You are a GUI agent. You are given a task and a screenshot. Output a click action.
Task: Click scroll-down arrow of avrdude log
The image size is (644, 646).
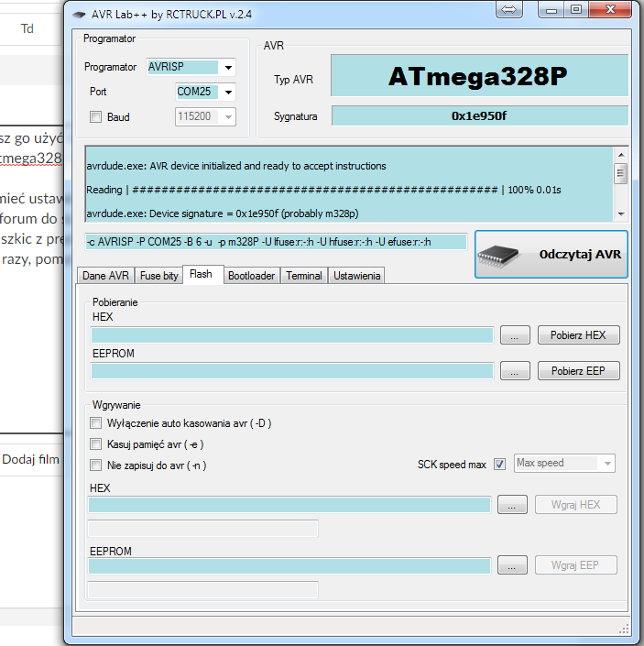point(621,214)
